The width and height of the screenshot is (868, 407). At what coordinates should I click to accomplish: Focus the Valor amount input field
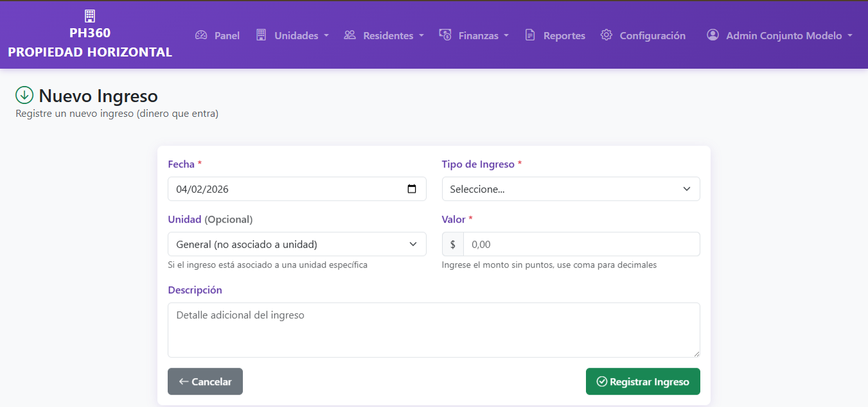[x=581, y=244]
